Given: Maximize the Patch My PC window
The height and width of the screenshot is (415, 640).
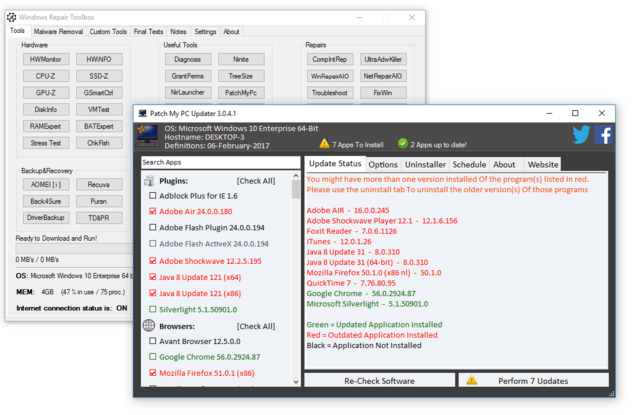Looking at the screenshot, I should tap(575, 113).
